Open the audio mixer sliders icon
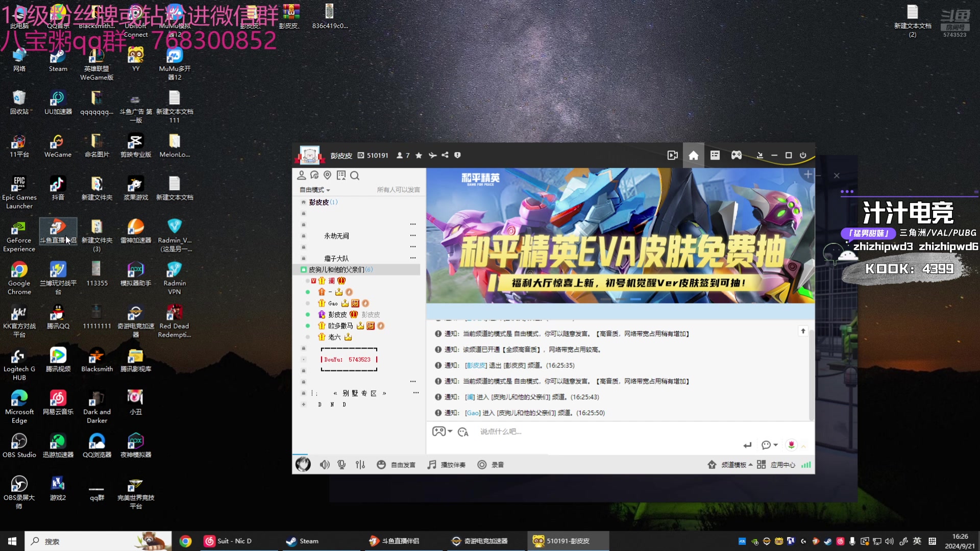 [x=360, y=465]
